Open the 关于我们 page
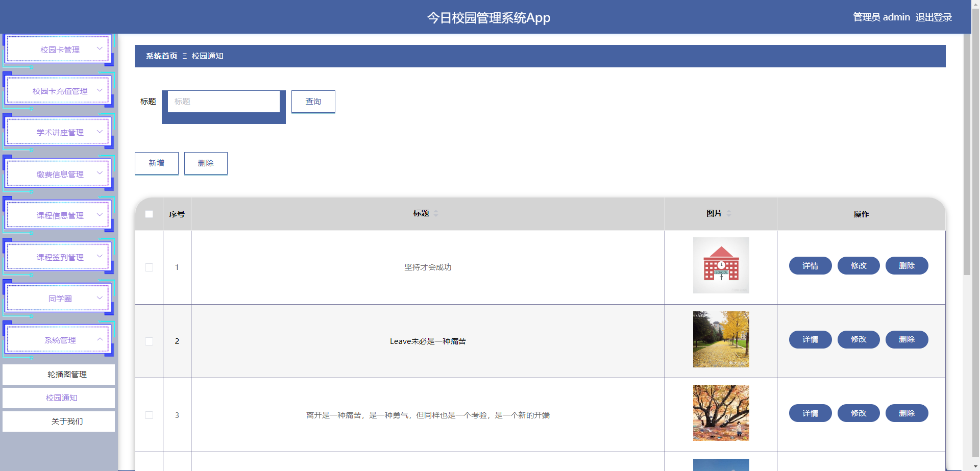Viewport: 980px width, 471px height. [58, 421]
